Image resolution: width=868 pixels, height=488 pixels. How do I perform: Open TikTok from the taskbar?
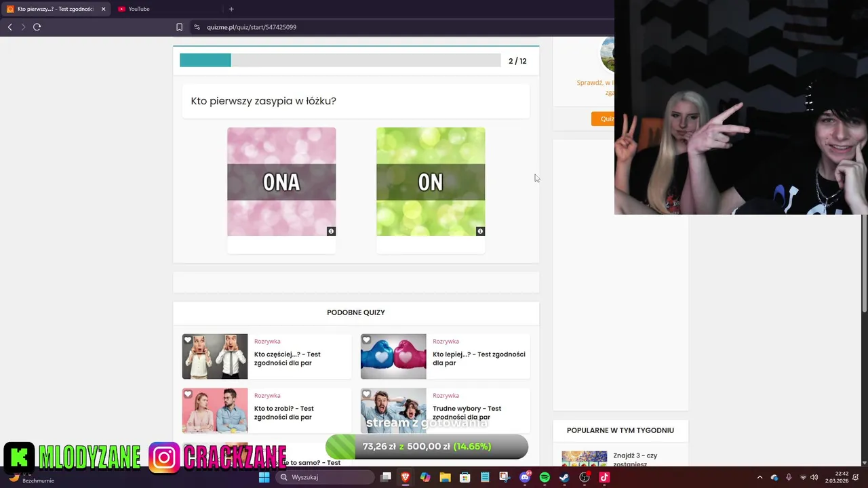coord(604,477)
